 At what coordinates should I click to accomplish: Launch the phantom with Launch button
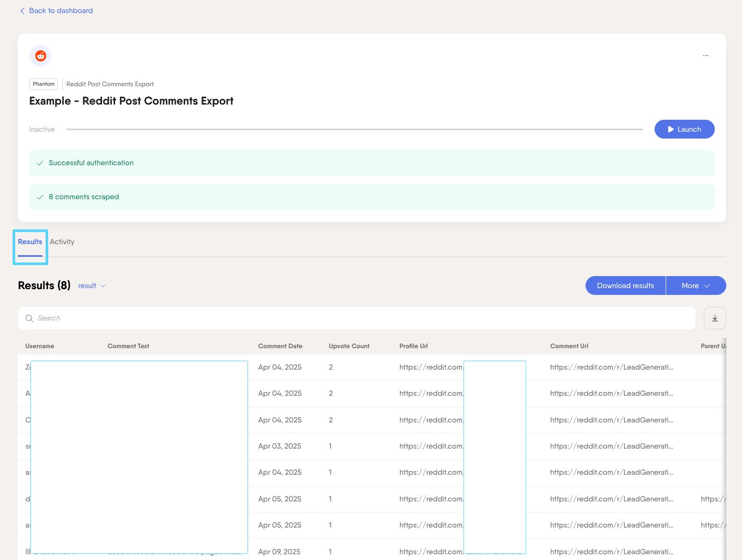(684, 129)
